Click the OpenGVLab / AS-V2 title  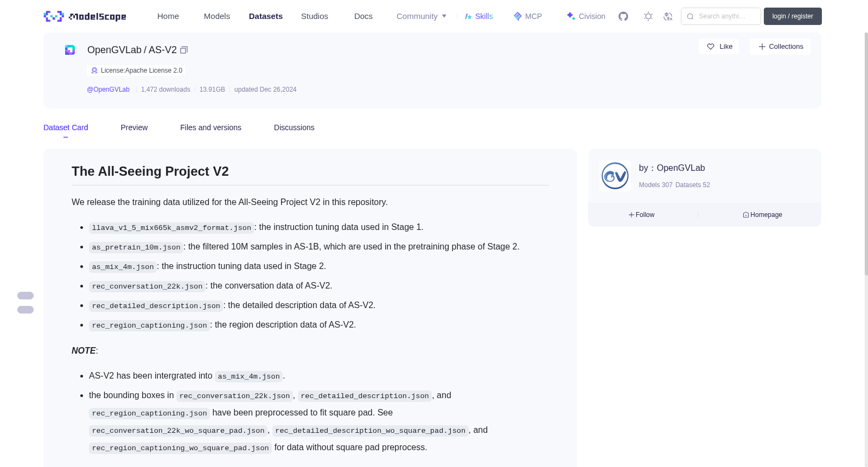[132, 50]
